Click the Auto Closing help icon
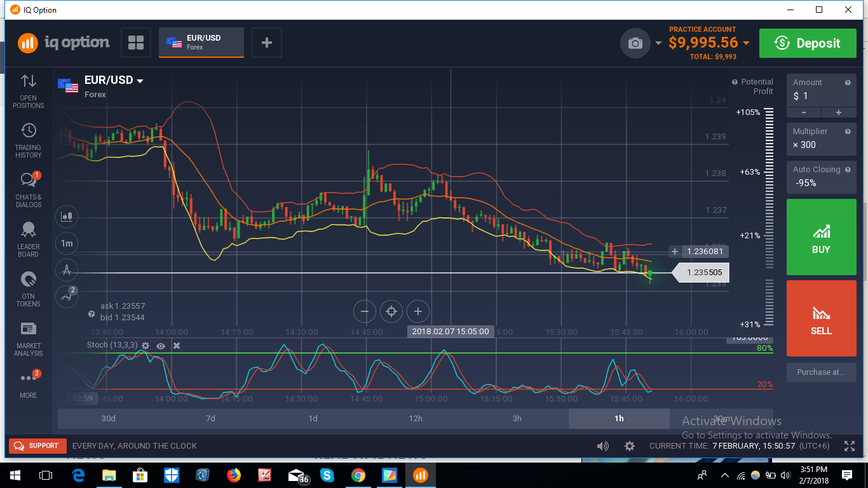 click(x=848, y=170)
